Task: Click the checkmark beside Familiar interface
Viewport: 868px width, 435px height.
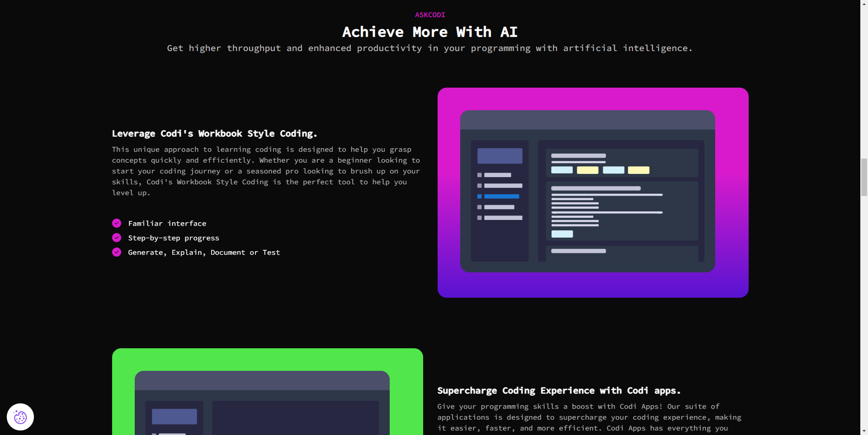Action: tap(117, 223)
